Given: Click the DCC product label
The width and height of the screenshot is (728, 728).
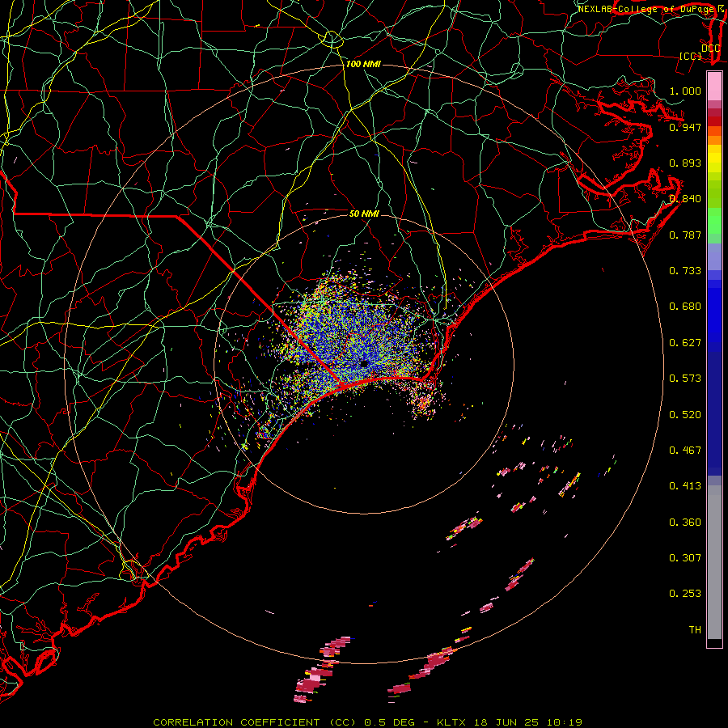Looking at the screenshot, I should [x=711, y=48].
